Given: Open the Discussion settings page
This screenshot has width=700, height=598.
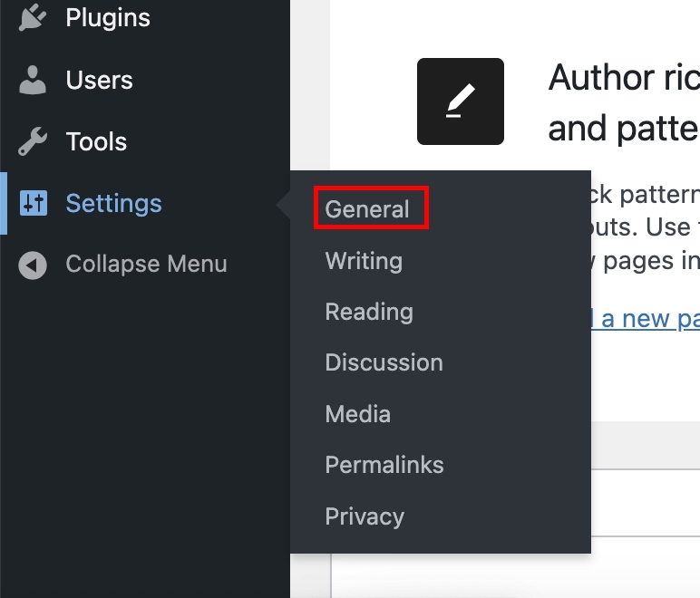Looking at the screenshot, I should [x=384, y=362].
